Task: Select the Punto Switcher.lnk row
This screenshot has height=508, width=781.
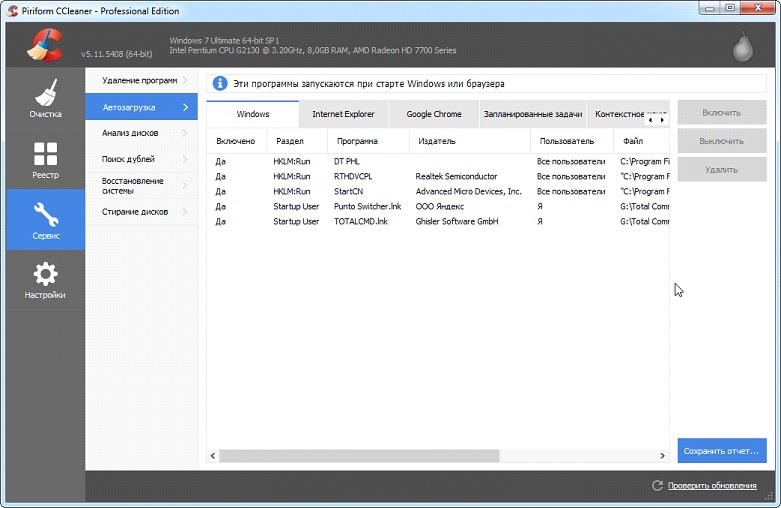Action: pyautogui.click(x=365, y=207)
